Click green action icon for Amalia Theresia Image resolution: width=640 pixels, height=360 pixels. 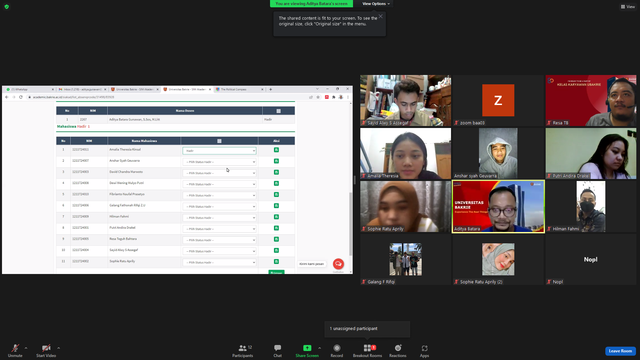tap(276, 150)
